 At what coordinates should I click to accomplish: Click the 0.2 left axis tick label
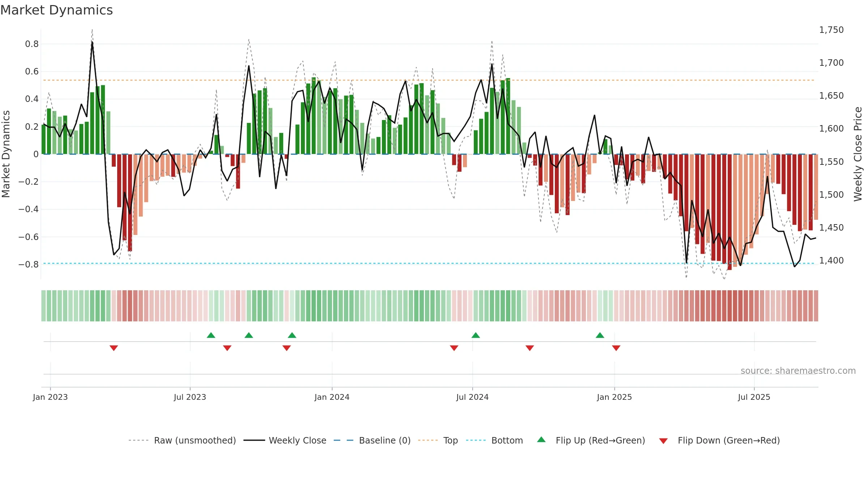pos(32,127)
